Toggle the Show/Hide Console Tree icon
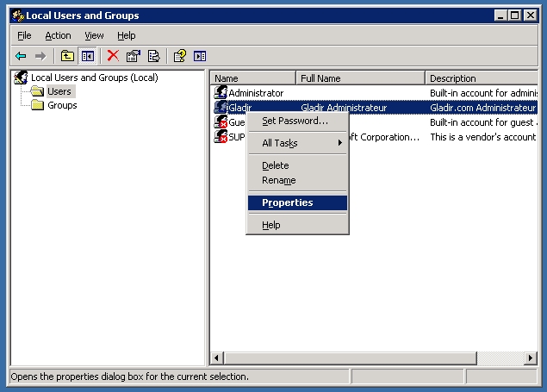The width and height of the screenshot is (547, 392). coord(87,56)
